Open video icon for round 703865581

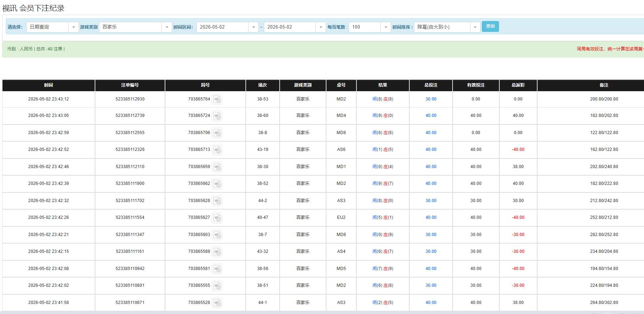(x=217, y=269)
